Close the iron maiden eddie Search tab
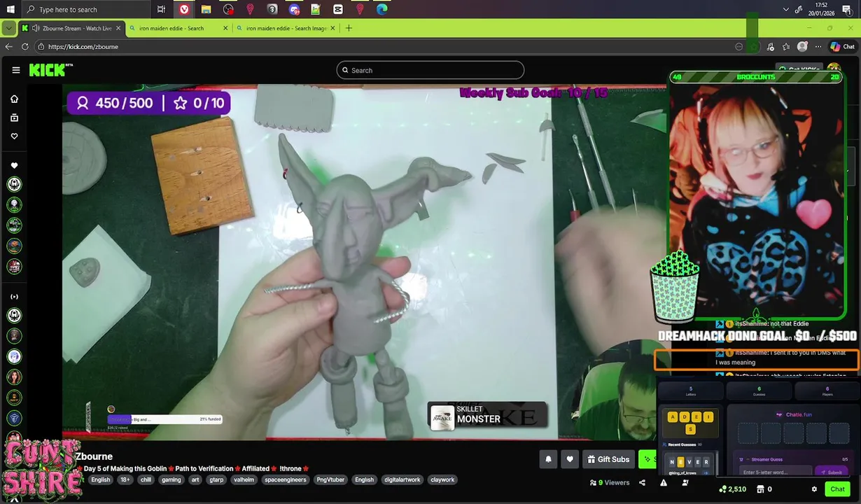The width and height of the screenshot is (861, 504). (x=225, y=28)
